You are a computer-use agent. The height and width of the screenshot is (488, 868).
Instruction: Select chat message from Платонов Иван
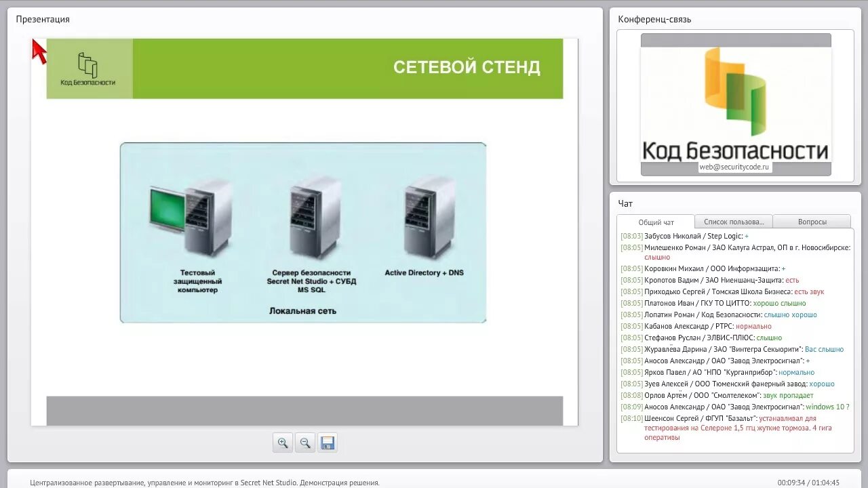(713, 303)
